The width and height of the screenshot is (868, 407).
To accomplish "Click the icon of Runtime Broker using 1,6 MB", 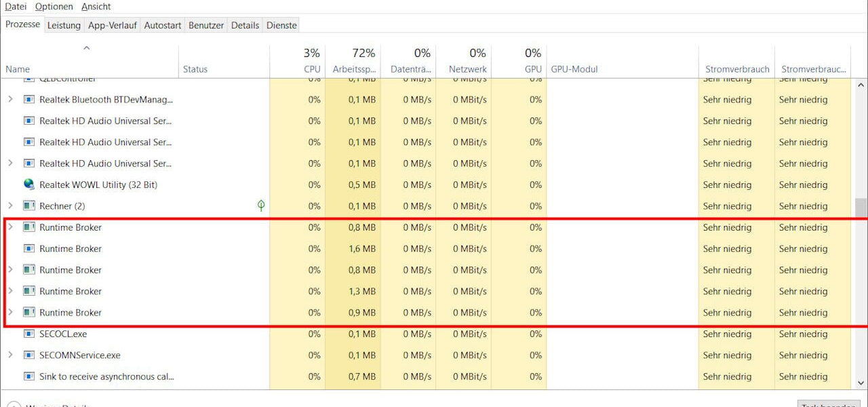I will 29,249.
